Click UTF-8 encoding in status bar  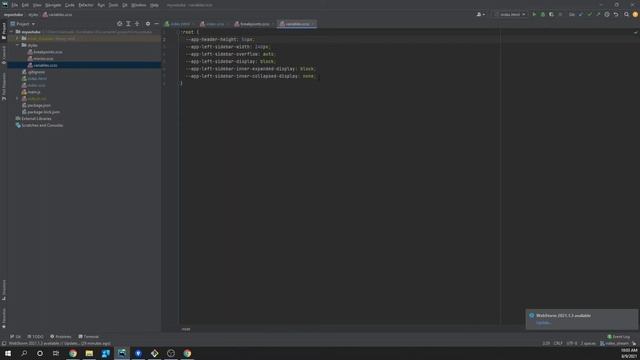coord(571,344)
